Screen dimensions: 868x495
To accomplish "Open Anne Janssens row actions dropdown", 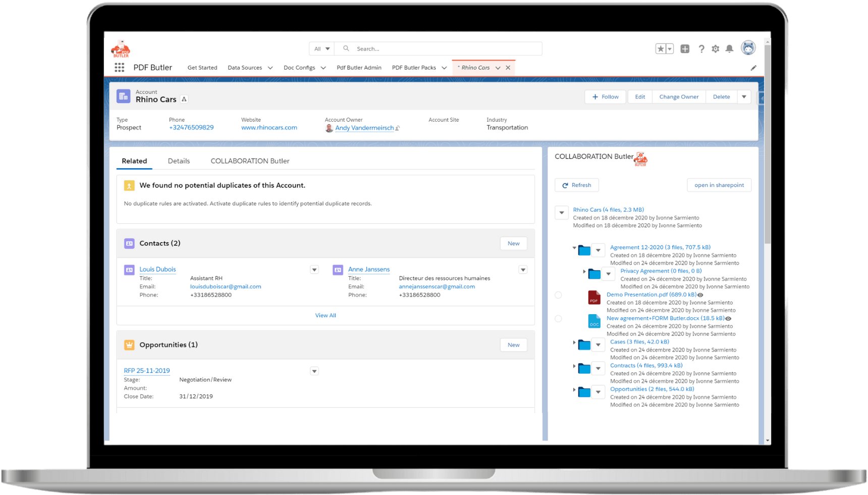I will pos(523,270).
